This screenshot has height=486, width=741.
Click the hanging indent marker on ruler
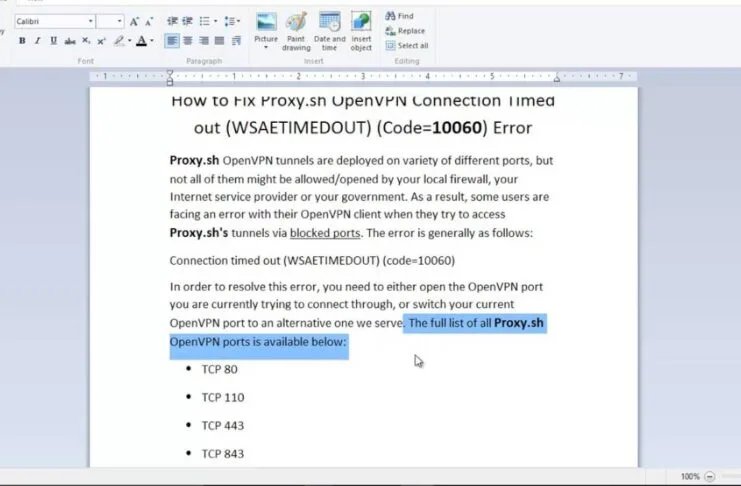[x=170, y=80]
